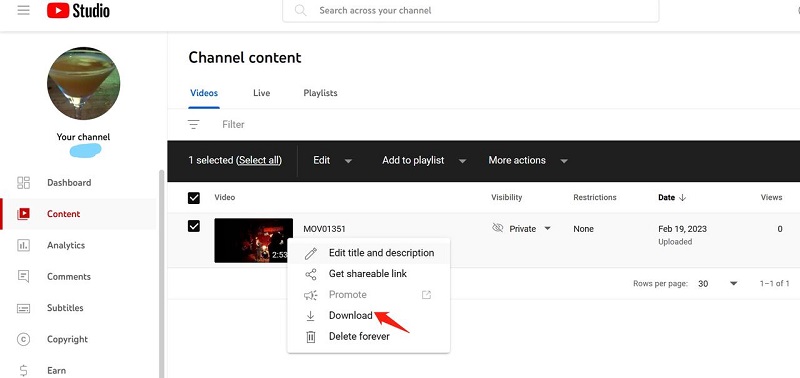Choose Edit title and description

click(369, 253)
